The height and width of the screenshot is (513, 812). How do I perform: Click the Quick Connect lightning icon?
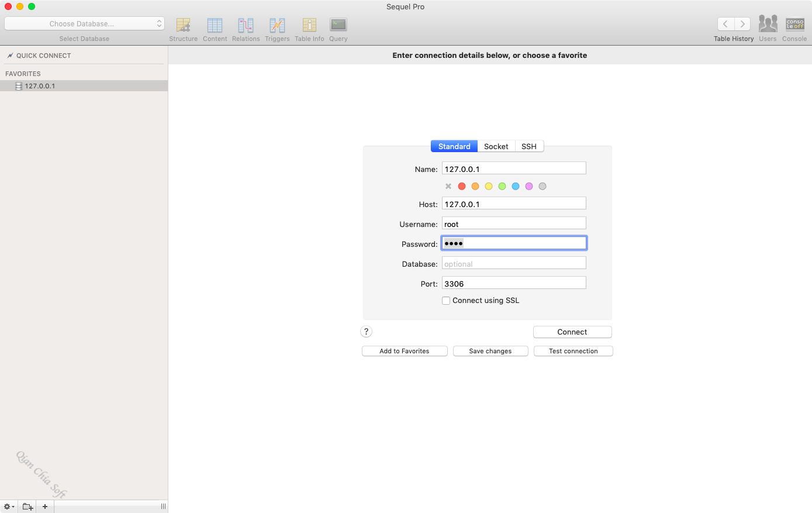click(x=10, y=56)
